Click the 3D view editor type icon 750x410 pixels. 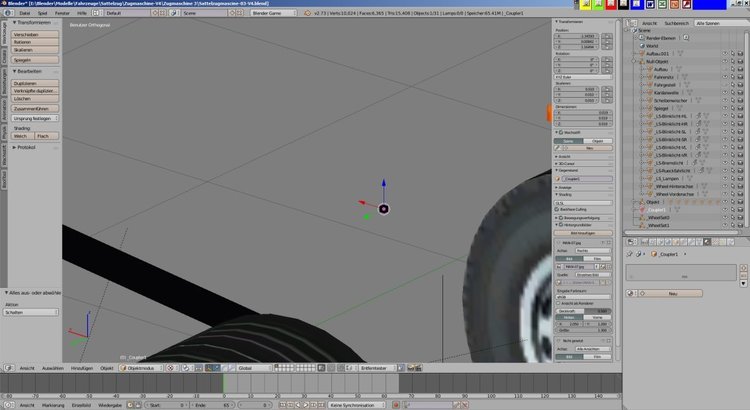pos(9,368)
